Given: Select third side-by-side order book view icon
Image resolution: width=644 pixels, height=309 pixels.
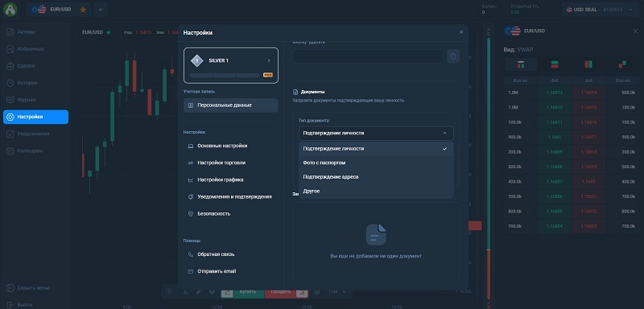Looking at the screenshot, I should coord(588,64).
